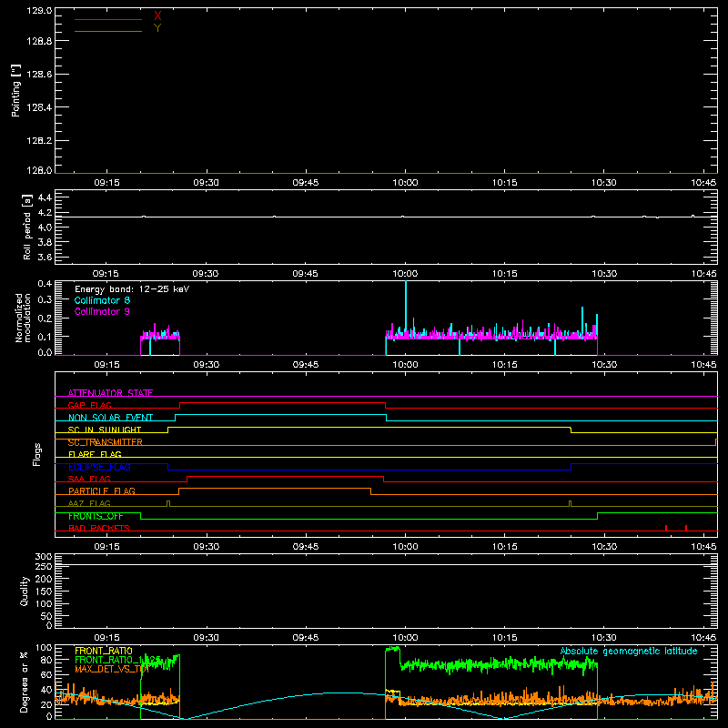Click the first red BAD_PACKETS spike

pyautogui.click(x=666, y=528)
